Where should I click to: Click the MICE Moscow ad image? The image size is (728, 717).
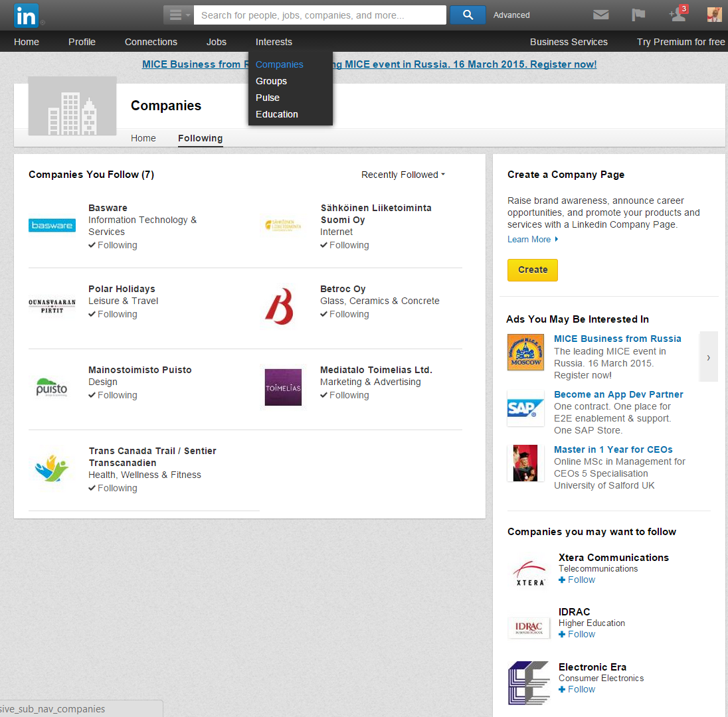(x=525, y=353)
